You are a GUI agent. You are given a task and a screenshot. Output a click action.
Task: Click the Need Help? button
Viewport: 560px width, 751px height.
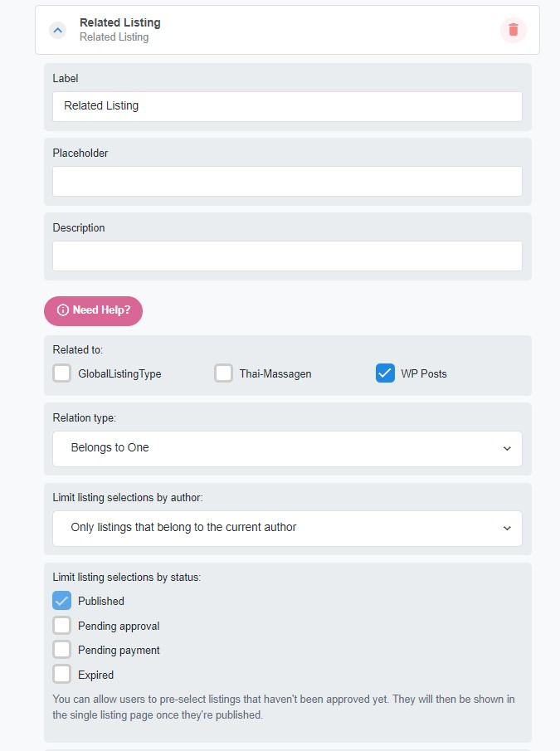pos(93,310)
